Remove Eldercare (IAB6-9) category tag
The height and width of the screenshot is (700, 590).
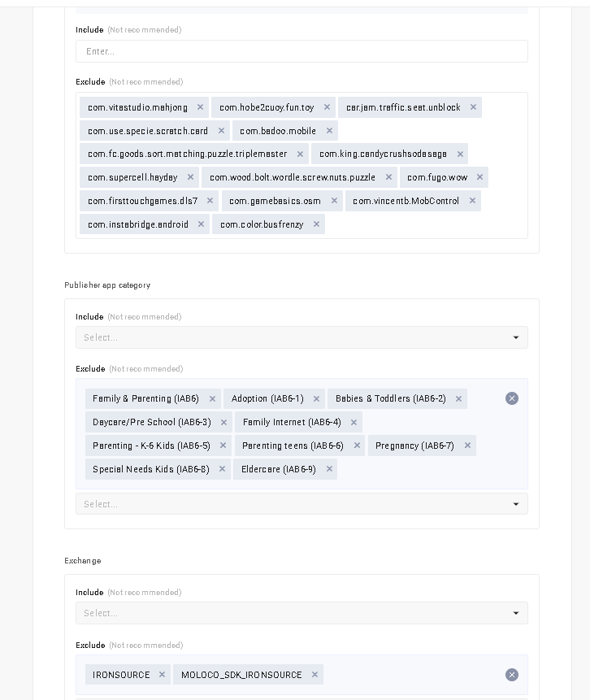pyautogui.click(x=329, y=469)
